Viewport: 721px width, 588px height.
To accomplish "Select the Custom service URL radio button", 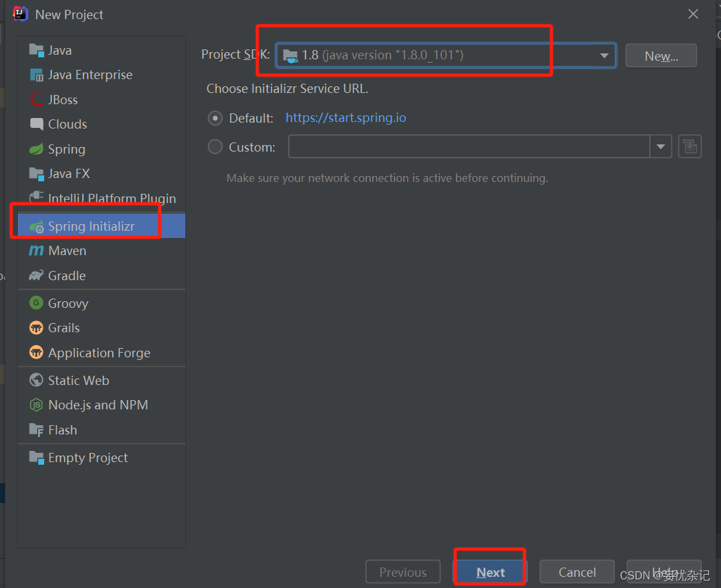I will coord(215,147).
